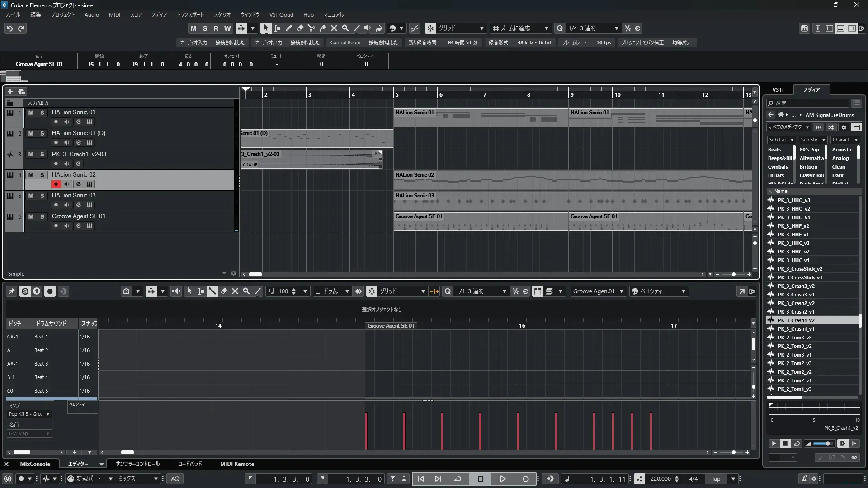Open the Pop Kit 3 drum map dropdown
The image size is (868, 488).
coord(29,414)
